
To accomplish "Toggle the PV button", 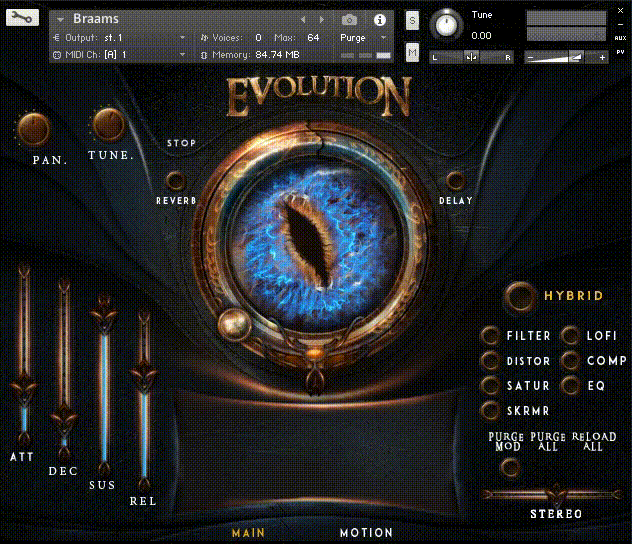I will click(620, 52).
